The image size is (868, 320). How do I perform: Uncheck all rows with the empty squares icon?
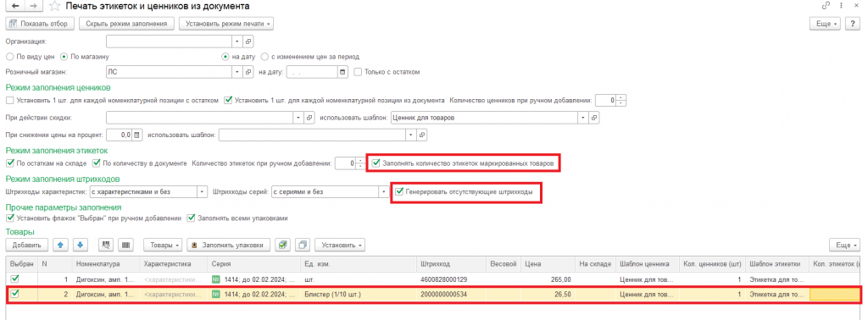coord(303,245)
